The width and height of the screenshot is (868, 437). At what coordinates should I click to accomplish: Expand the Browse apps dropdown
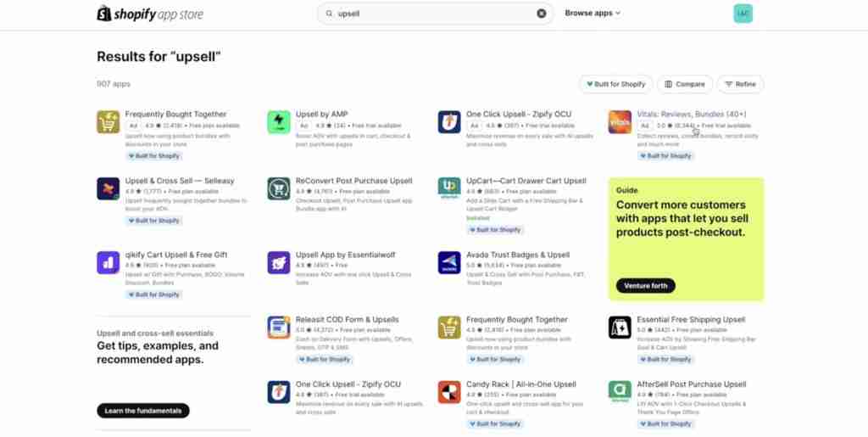pos(593,14)
